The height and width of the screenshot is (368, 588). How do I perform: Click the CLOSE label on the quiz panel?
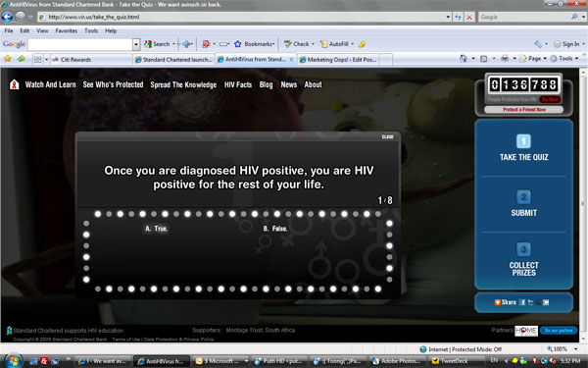coord(387,136)
